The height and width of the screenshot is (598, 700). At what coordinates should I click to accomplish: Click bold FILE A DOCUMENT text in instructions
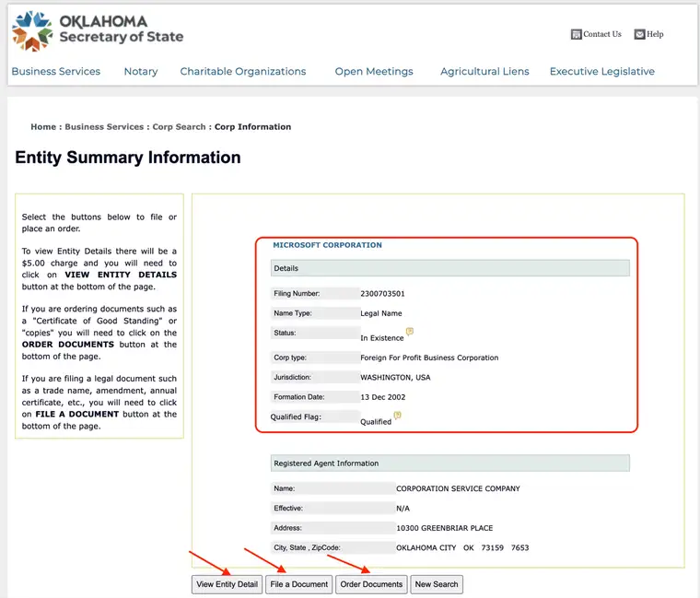pos(76,414)
